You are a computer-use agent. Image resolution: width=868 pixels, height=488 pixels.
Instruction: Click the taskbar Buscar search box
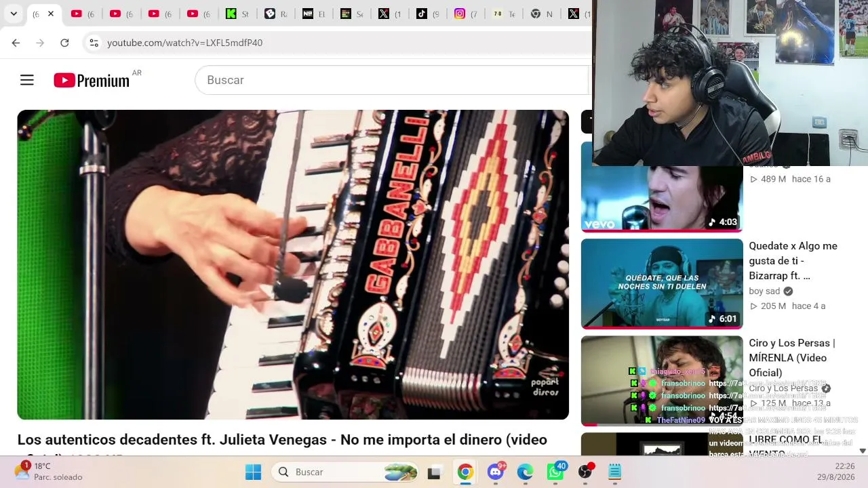click(x=345, y=472)
